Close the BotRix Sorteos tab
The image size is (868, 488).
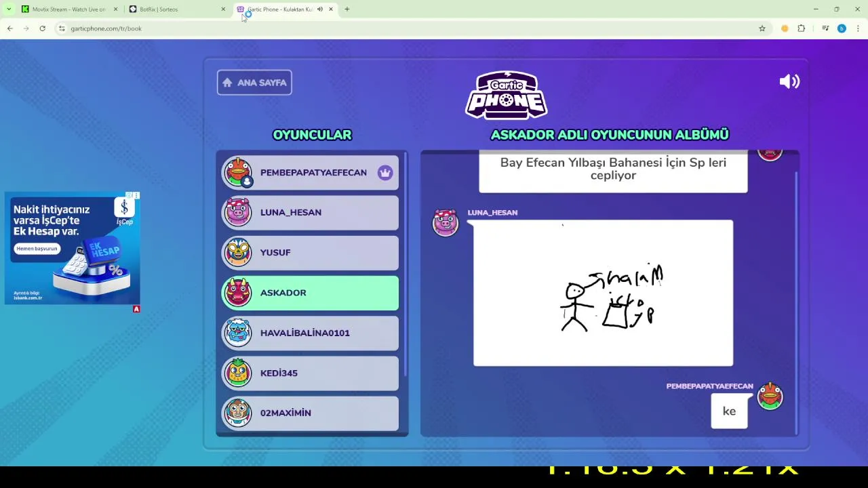point(223,9)
